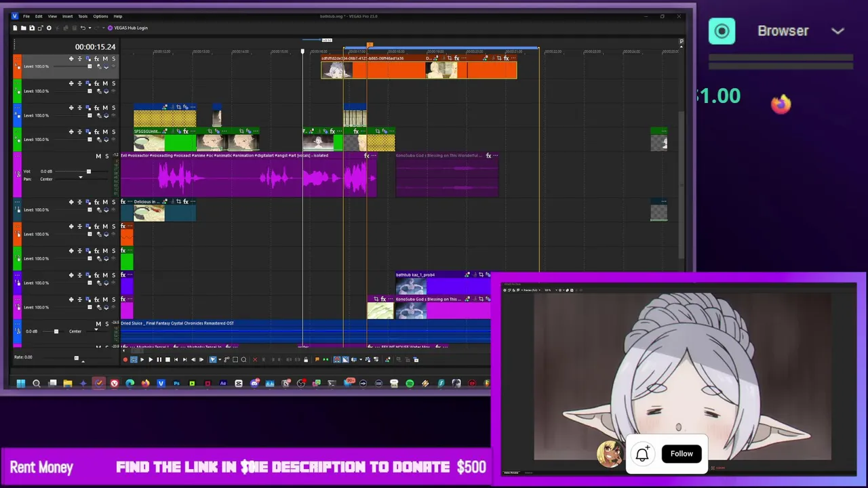Open Event FX on the Delicious in clip
The height and width of the screenshot is (488, 868).
[186, 201]
